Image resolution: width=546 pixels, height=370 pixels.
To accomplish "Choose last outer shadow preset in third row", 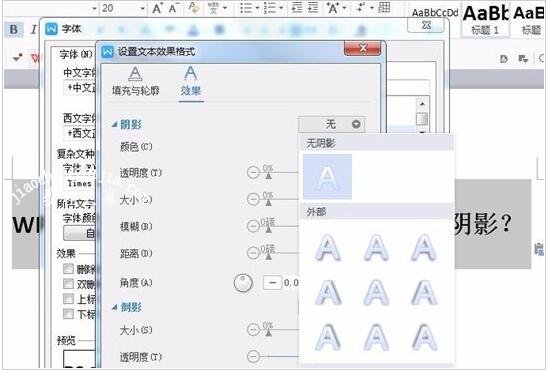I will [424, 337].
